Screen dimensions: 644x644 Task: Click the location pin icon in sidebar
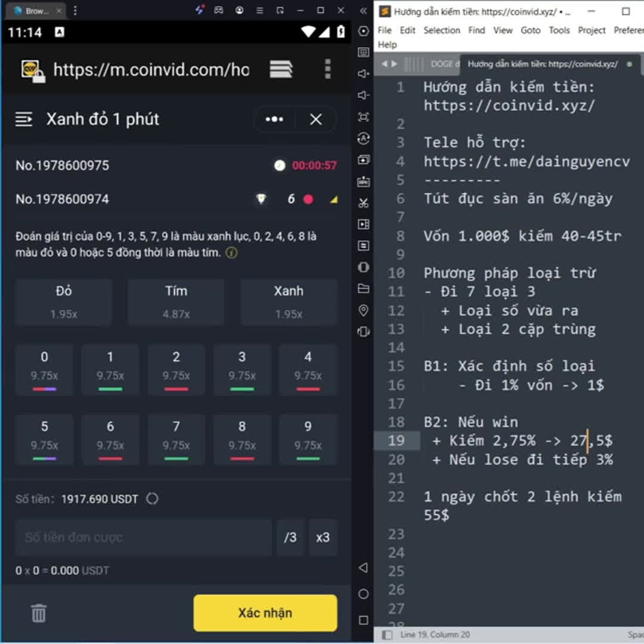click(x=363, y=310)
